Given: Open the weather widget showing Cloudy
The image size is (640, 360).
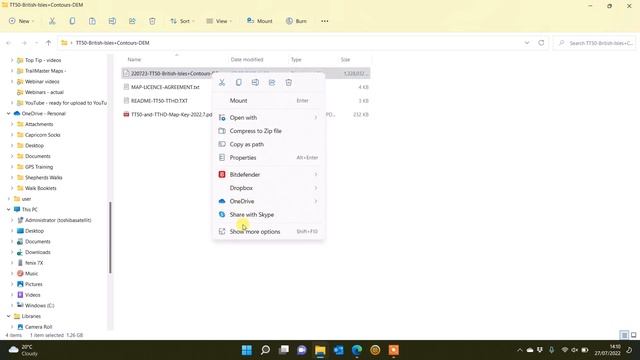Looking at the screenshot, I should point(23,350).
